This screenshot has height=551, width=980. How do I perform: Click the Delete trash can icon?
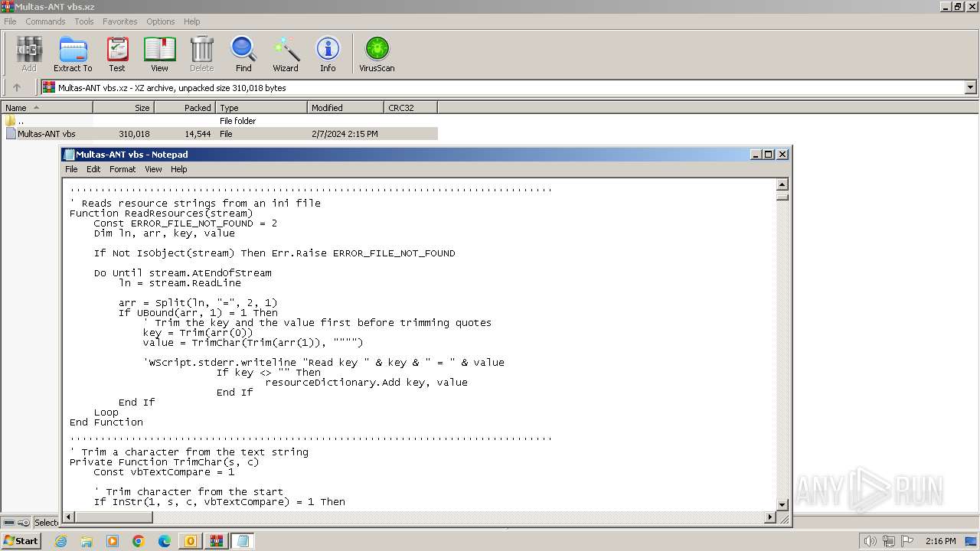pos(201,54)
